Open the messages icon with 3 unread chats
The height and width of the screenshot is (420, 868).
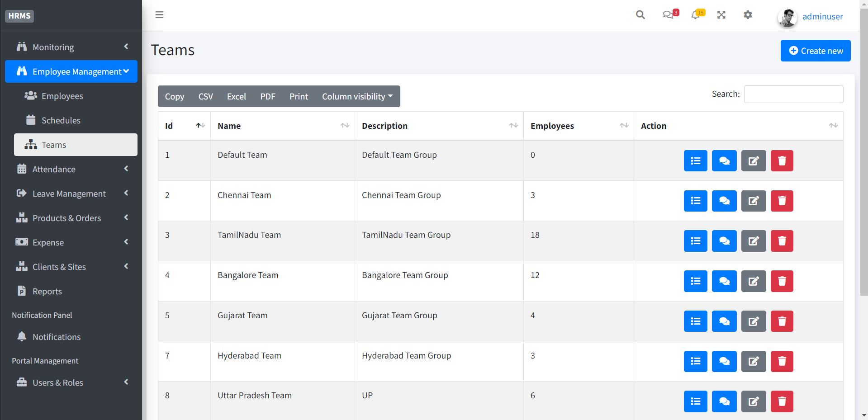pos(669,15)
